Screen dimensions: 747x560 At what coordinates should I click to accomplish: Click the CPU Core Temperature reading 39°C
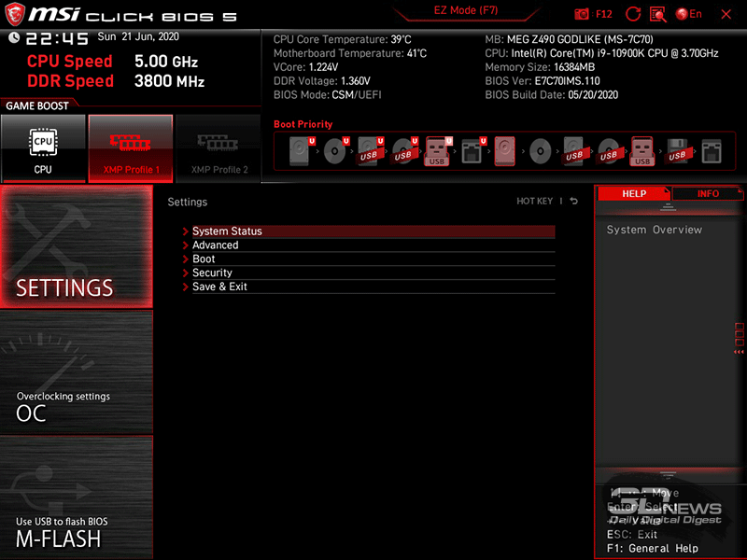[402, 39]
